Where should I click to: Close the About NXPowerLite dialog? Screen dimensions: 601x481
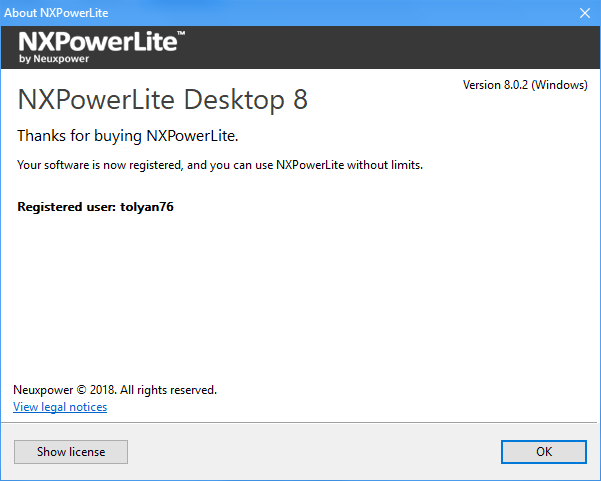(x=585, y=13)
